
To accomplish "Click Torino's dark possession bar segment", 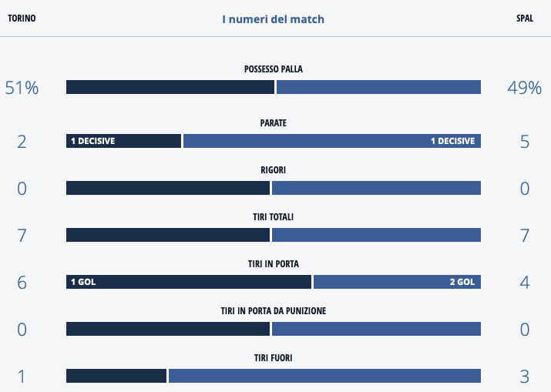I will tap(170, 87).
